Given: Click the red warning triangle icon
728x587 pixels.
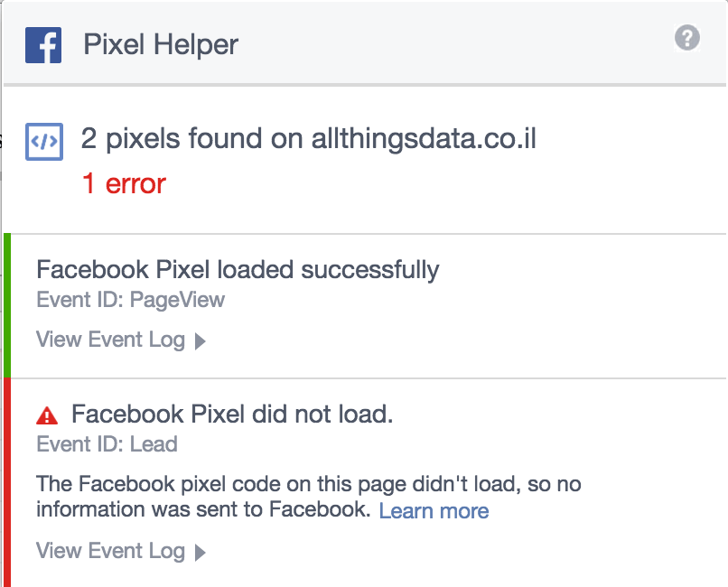Looking at the screenshot, I should 47,415.
